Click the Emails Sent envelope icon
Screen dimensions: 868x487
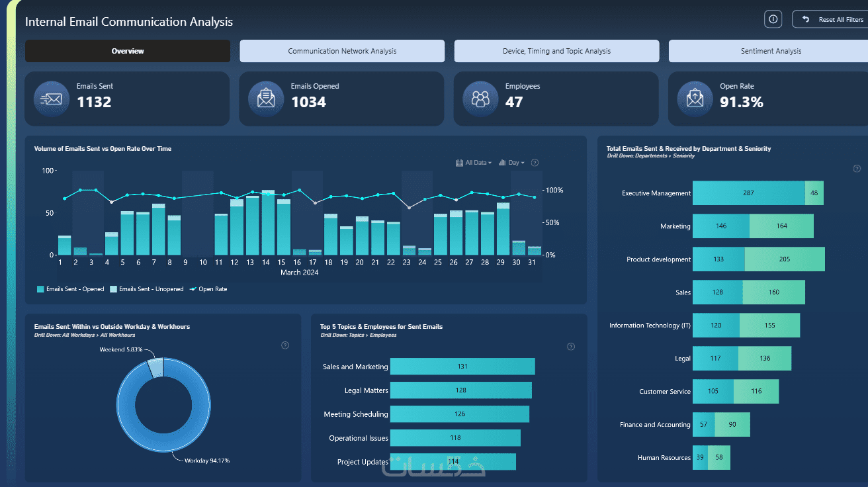(51, 99)
